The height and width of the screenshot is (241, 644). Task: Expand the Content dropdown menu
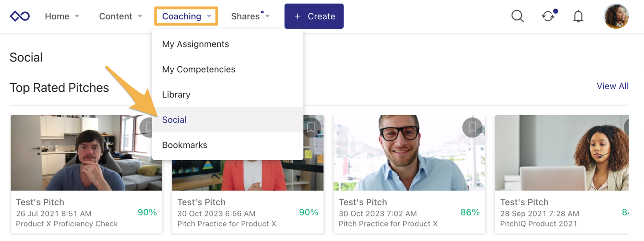pos(121,16)
